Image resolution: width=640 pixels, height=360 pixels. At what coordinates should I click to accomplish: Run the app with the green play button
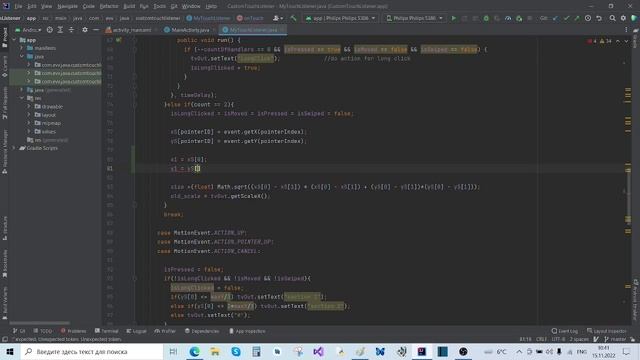(453, 18)
